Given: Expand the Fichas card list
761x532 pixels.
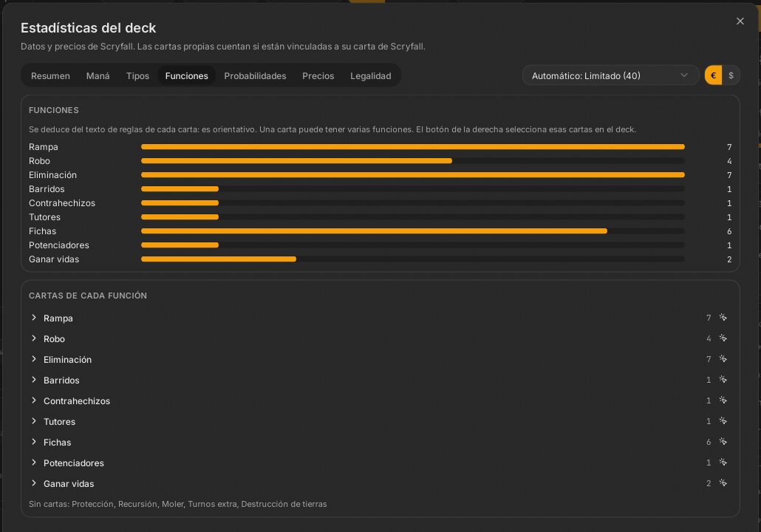Looking at the screenshot, I should tap(33, 442).
